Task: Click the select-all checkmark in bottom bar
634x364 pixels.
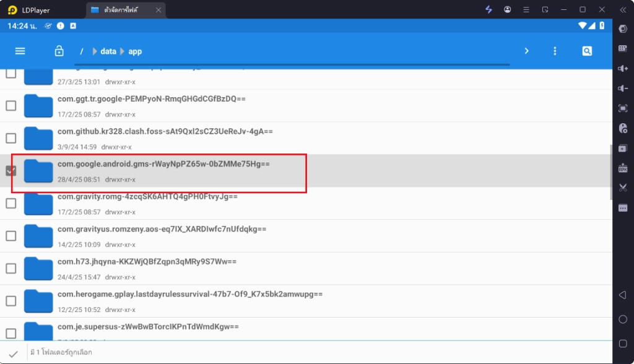Action: click(14, 354)
